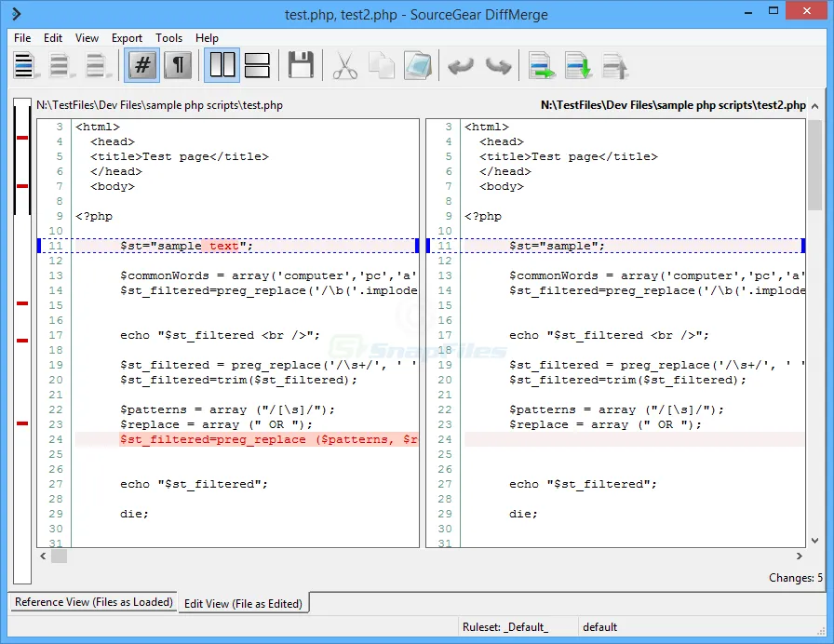Viewport: 834px width, 644px height.
Task: Click the right pane path for test2.php
Action: click(673, 105)
